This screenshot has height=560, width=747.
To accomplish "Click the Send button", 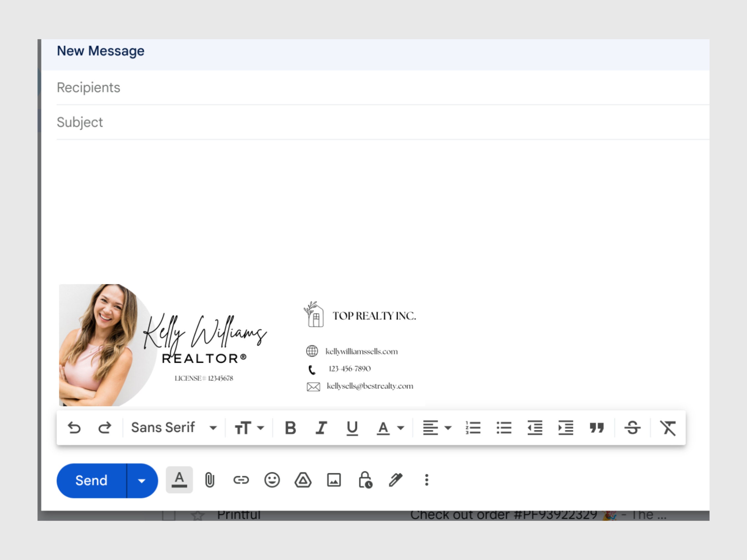I will click(x=92, y=480).
